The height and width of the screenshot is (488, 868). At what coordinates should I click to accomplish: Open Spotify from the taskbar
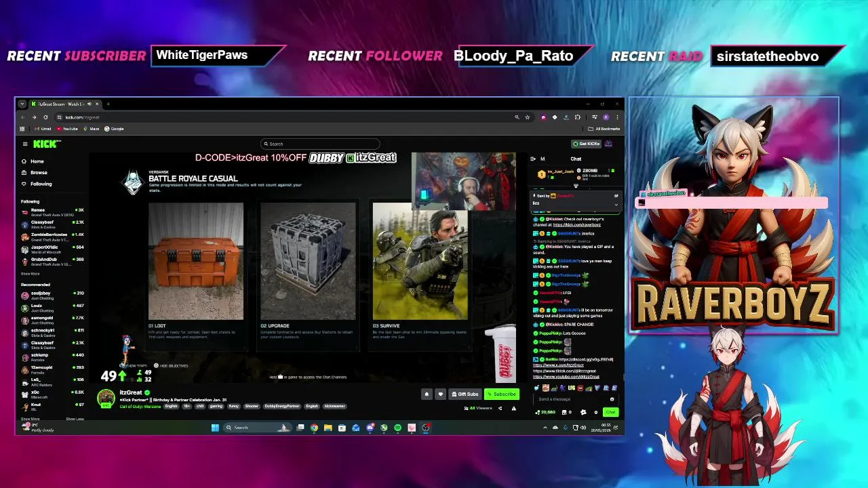(397, 427)
